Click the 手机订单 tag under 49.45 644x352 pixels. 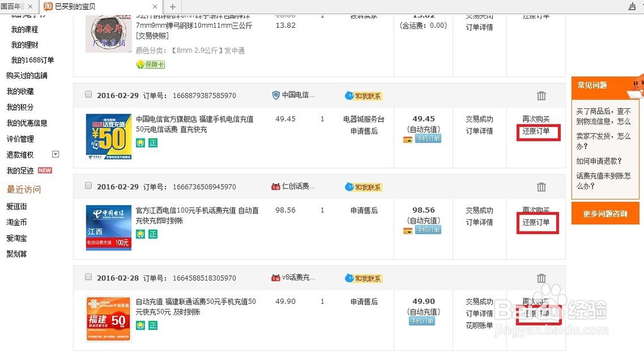point(428,139)
